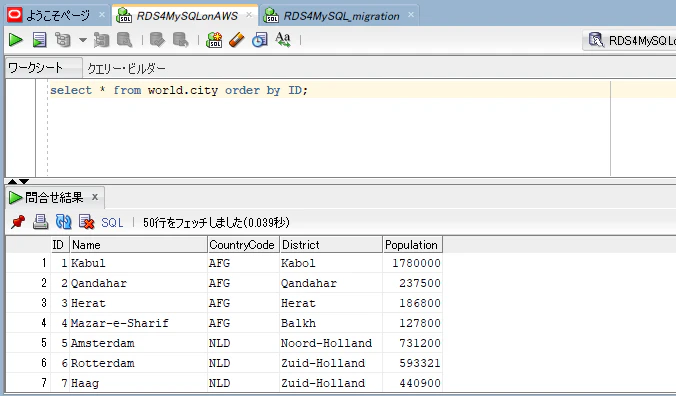Open the Explain Plan dropdown arrow
676x396 pixels.
(83, 41)
